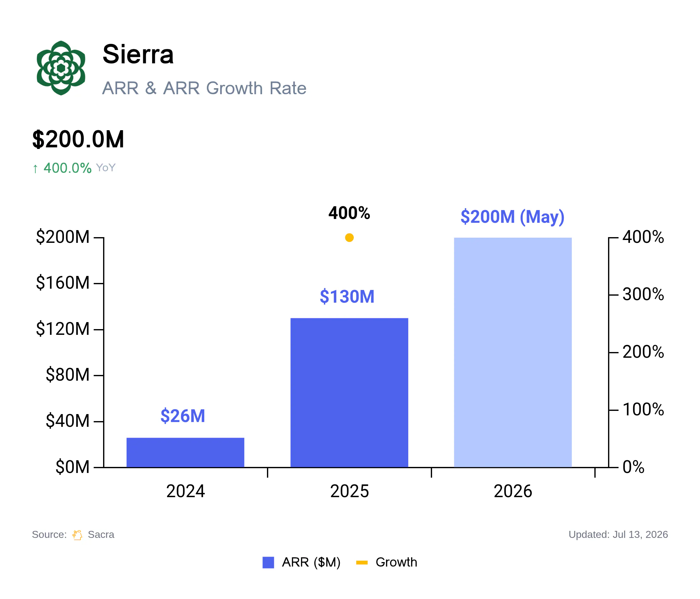This screenshot has width=700, height=599.
Task: Click the $120M left axis tick label
Action: (63, 329)
